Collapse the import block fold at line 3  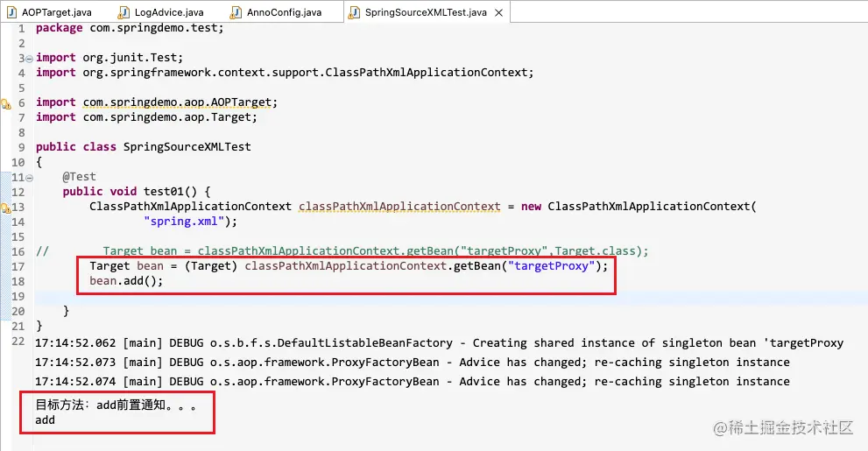click(x=29, y=59)
